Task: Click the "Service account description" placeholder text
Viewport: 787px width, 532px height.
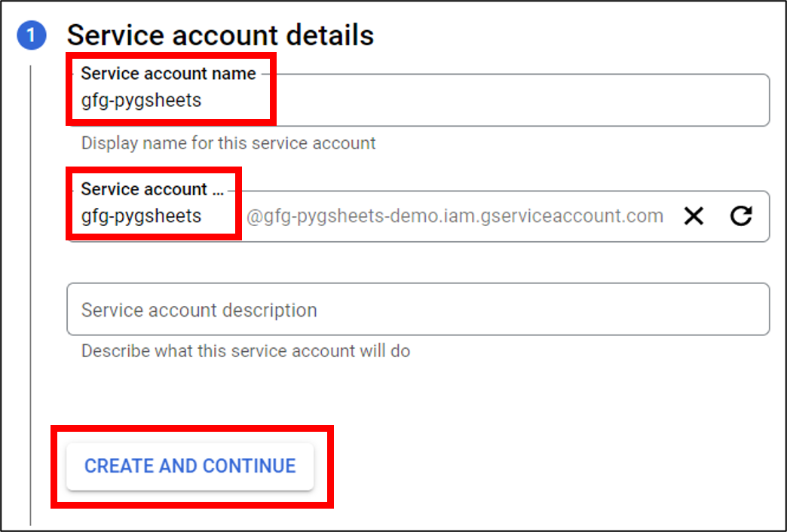Action: (x=199, y=310)
